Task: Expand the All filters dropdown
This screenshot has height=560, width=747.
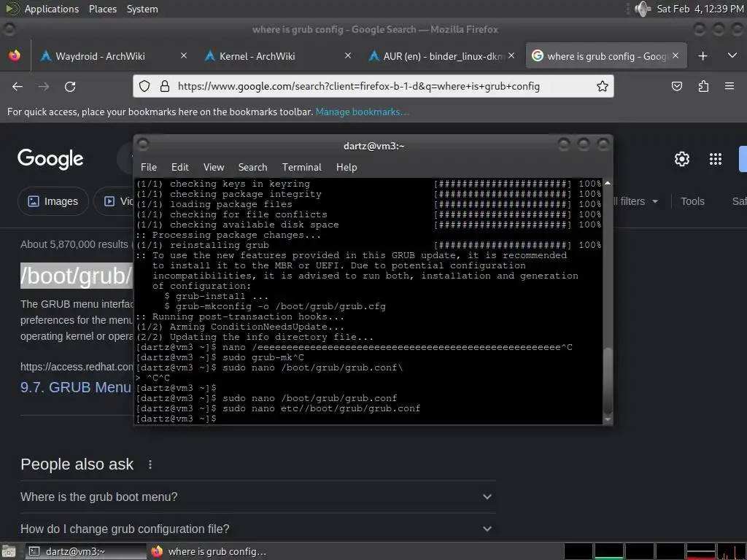Action: (635, 201)
